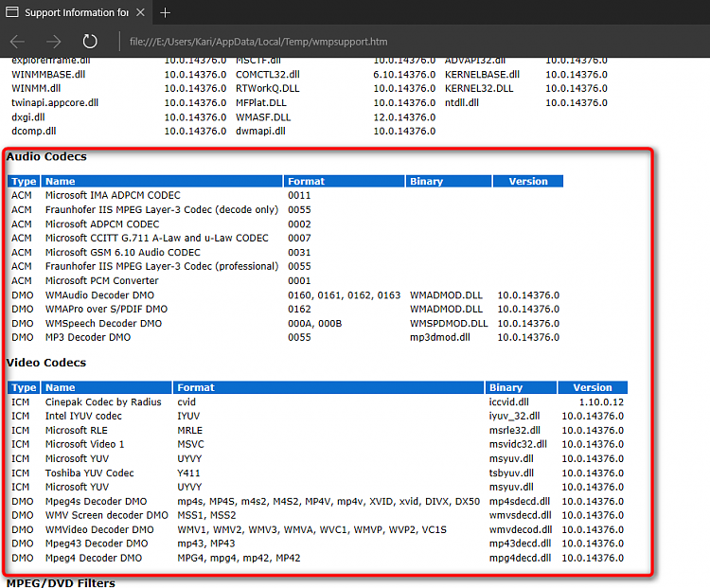
Task: Click WMSpeech Decoder DMO entry
Action: pos(103,324)
